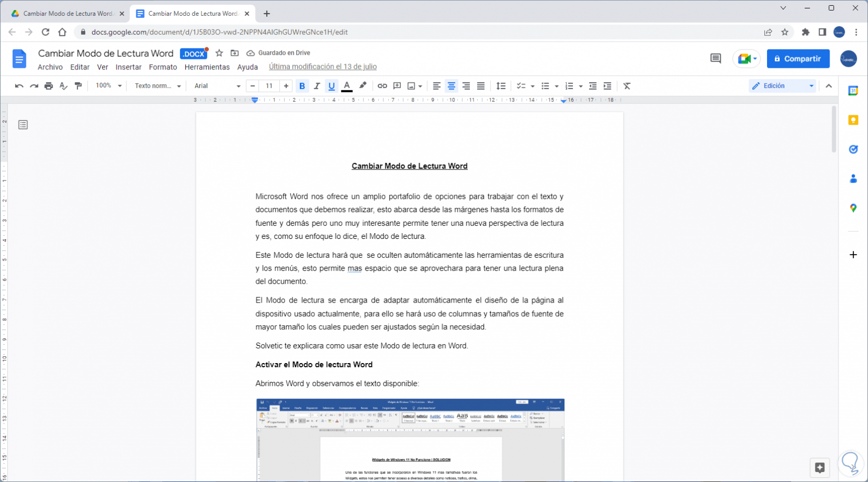Go to the Google Docs home icon
Viewport: 868px width, 482px height.
click(x=19, y=59)
